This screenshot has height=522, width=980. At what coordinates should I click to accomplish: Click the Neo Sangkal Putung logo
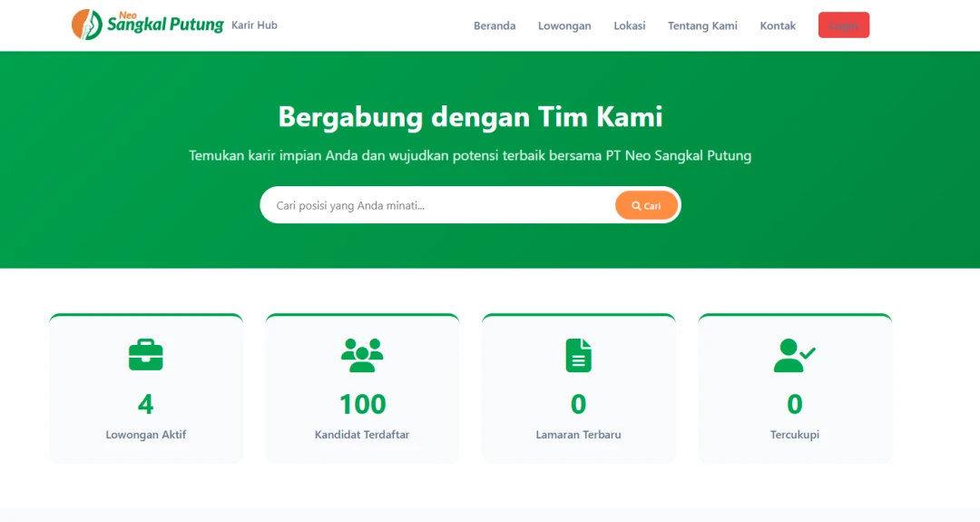148,25
